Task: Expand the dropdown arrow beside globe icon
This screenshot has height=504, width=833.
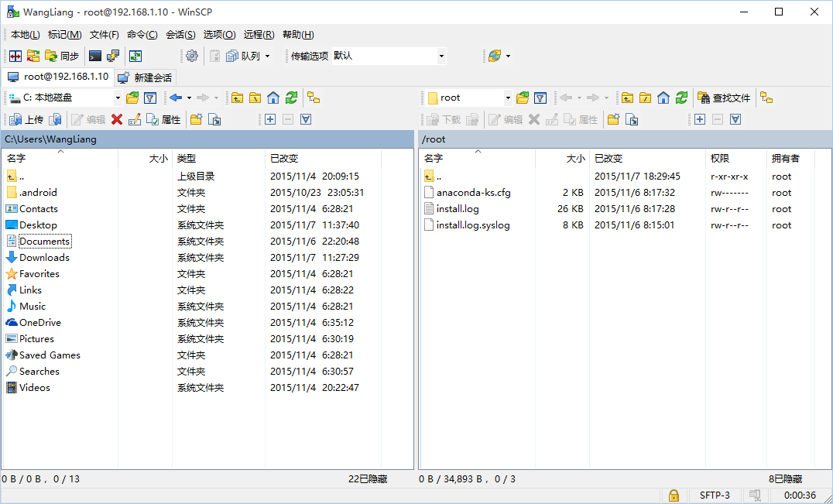Action: tap(509, 56)
